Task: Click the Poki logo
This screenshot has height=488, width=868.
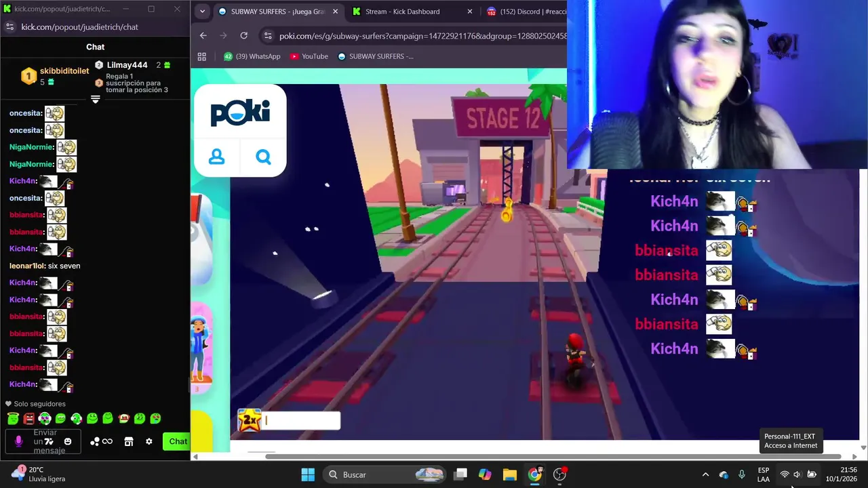Action: tap(240, 112)
